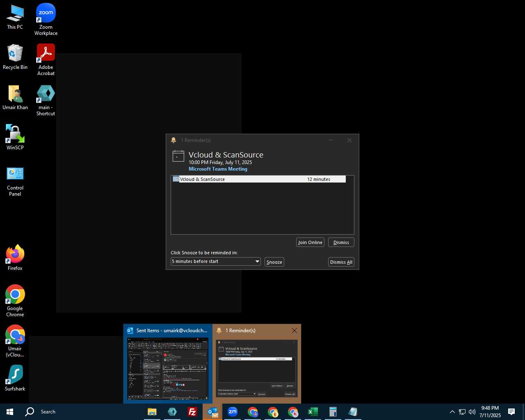Viewport: 525px width, 420px height.
Task: Open Calculator from the taskbar
Action: pyautogui.click(x=333, y=412)
